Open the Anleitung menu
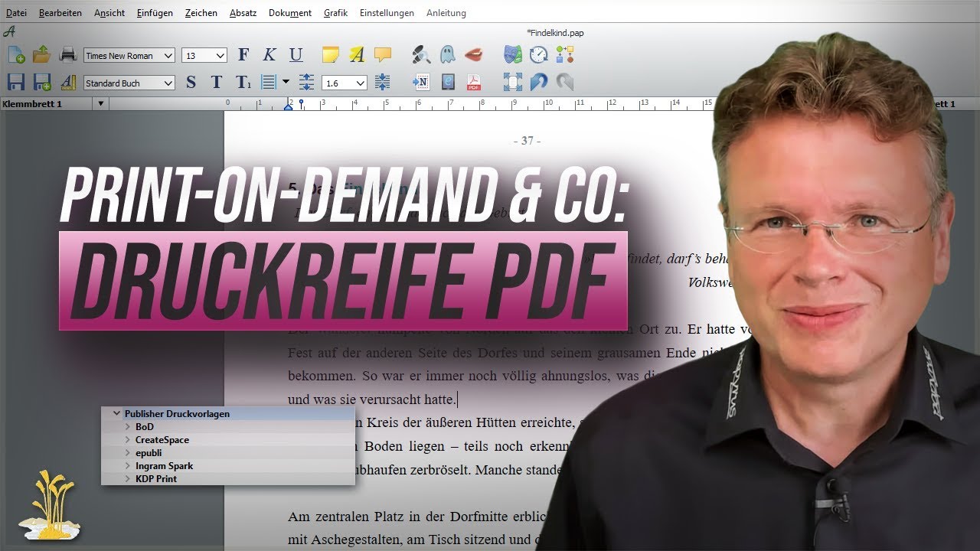Image resolution: width=980 pixels, height=551 pixels. 446,13
